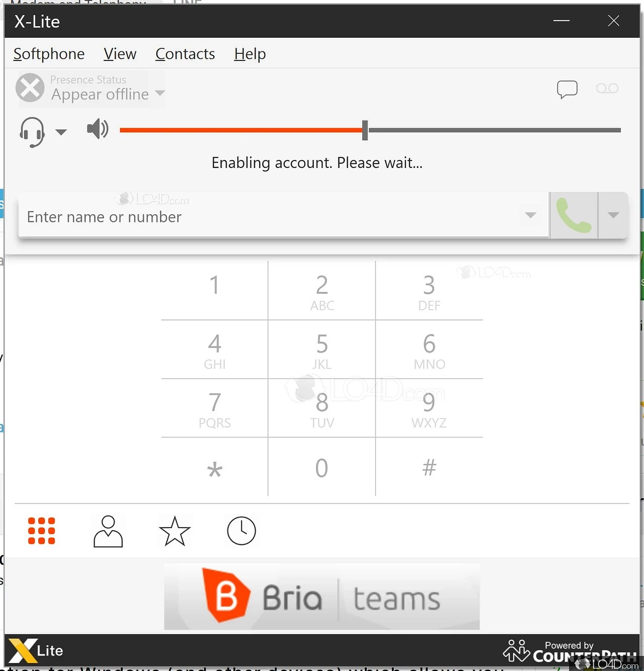Open the Contacts menu
644x671 pixels.
pyautogui.click(x=185, y=54)
